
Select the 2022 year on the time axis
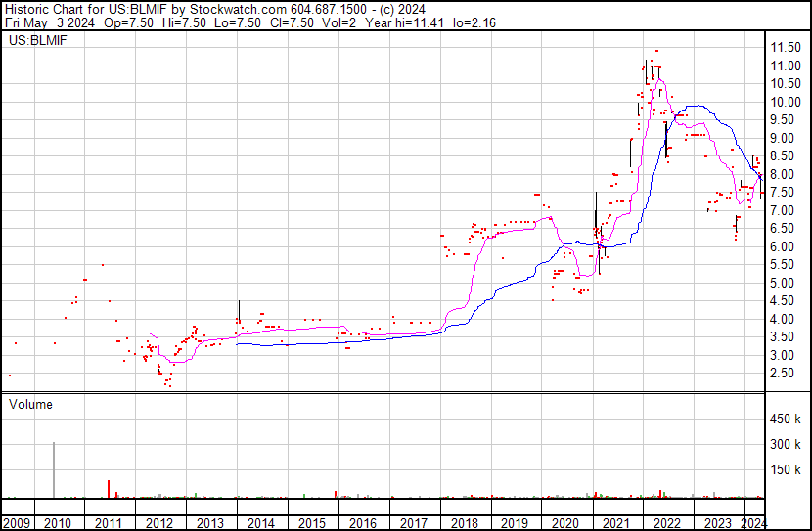click(x=667, y=523)
